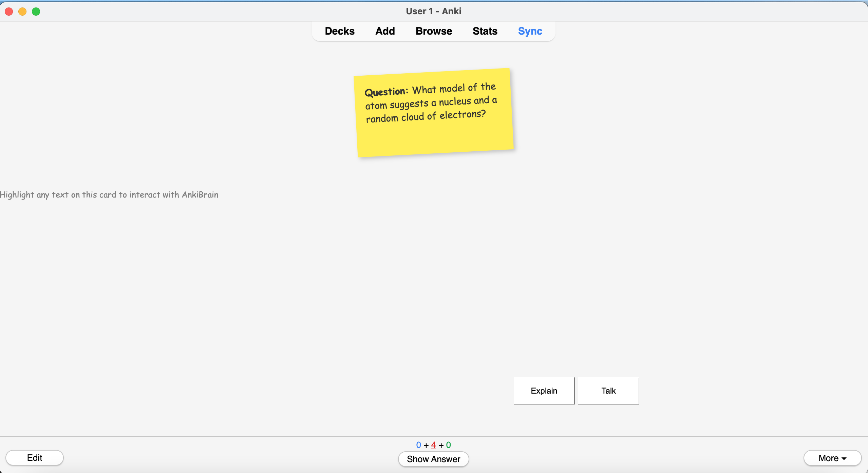Click the AnkiBrain Talk button
The width and height of the screenshot is (868, 473).
(608, 391)
